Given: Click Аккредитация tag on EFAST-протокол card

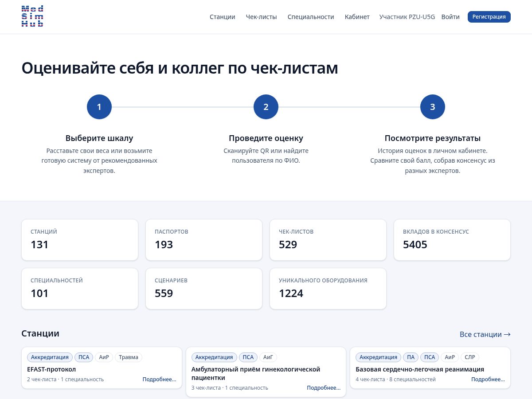Looking at the screenshot, I should coord(50,357).
